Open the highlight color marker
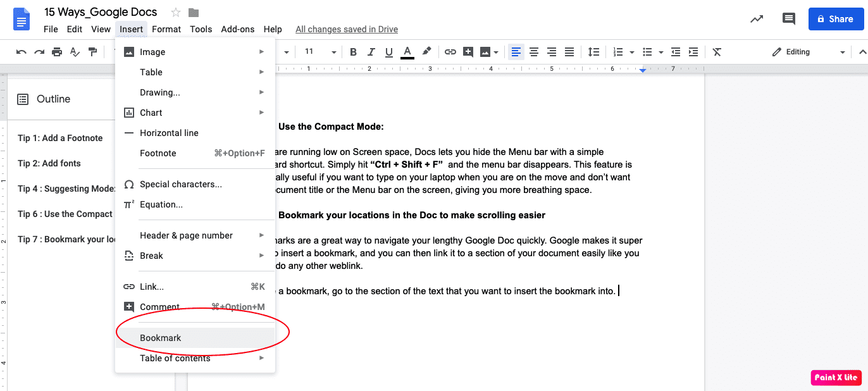 click(427, 52)
